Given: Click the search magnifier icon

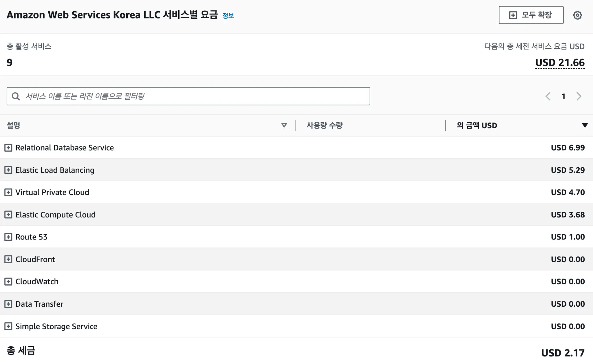Looking at the screenshot, I should 16,96.
